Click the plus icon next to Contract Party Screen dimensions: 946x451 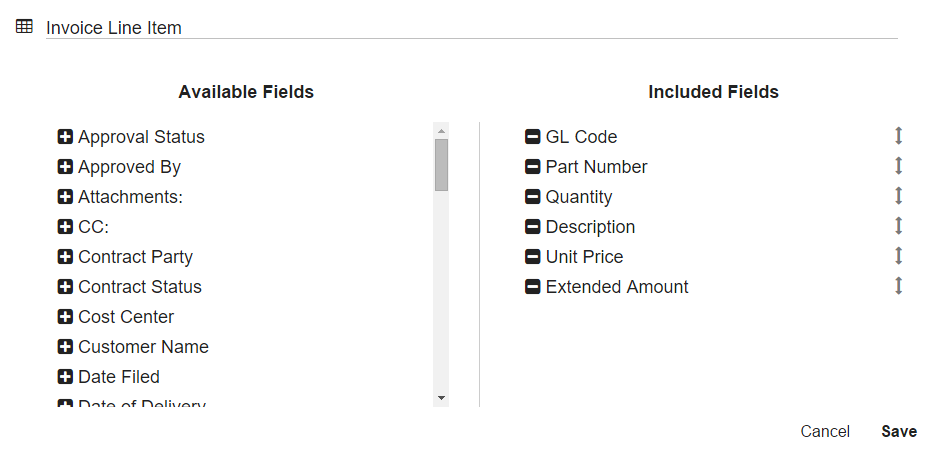click(66, 257)
